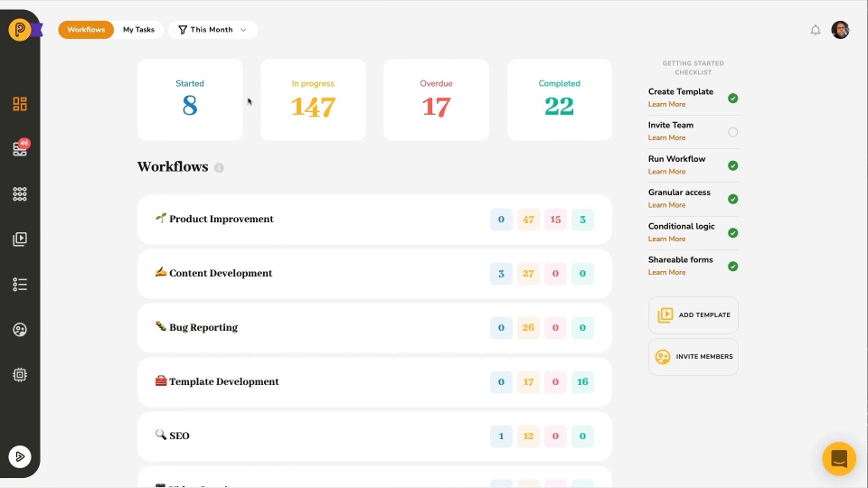
Task: Click the Workflows info icon
Action: [219, 168]
